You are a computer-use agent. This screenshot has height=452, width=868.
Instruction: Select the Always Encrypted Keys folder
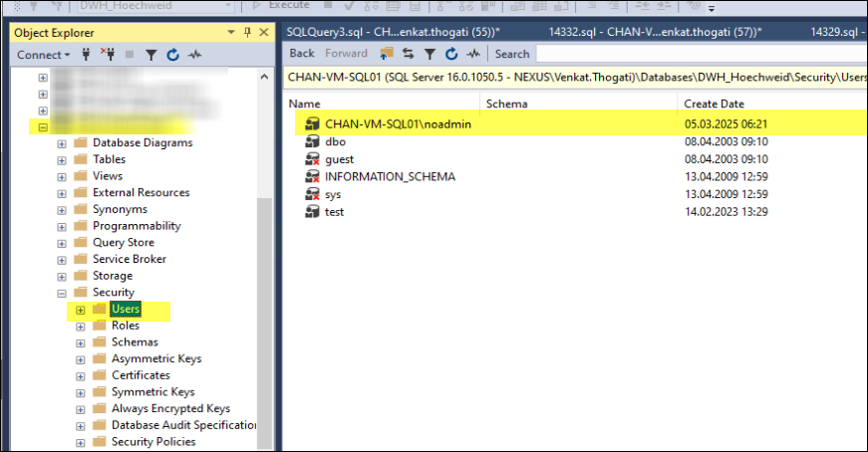[x=170, y=408]
